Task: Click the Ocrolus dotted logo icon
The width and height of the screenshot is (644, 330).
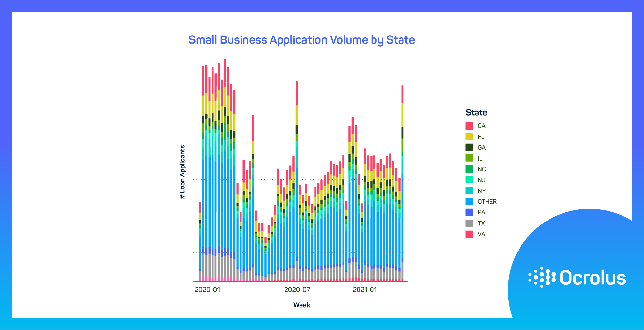Action: pos(542,278)
